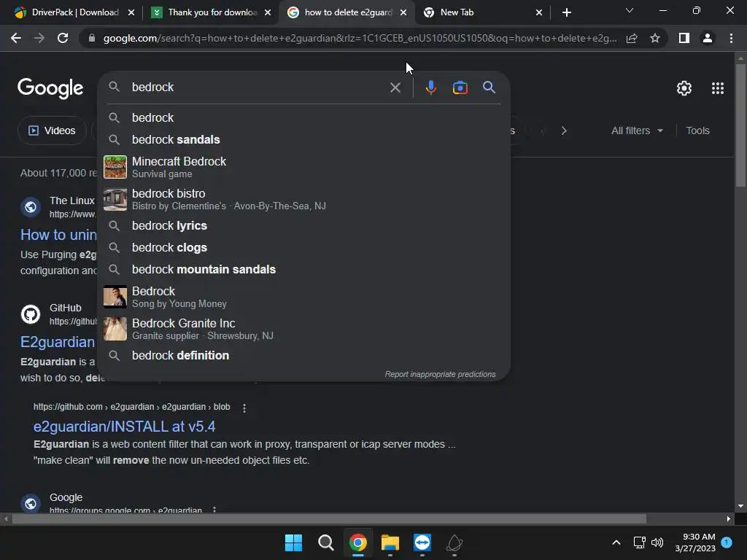Open the Tools option
747x560 pixels.
[697, 131]
